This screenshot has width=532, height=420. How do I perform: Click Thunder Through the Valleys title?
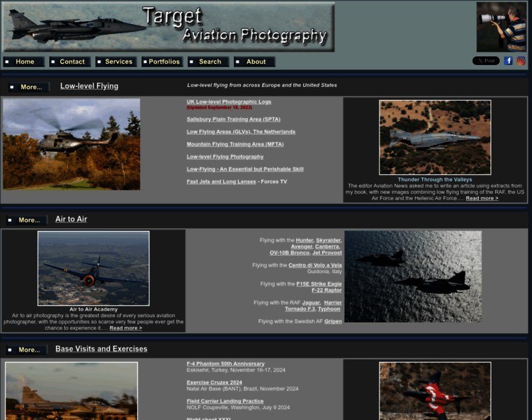[x=435, y=179]
